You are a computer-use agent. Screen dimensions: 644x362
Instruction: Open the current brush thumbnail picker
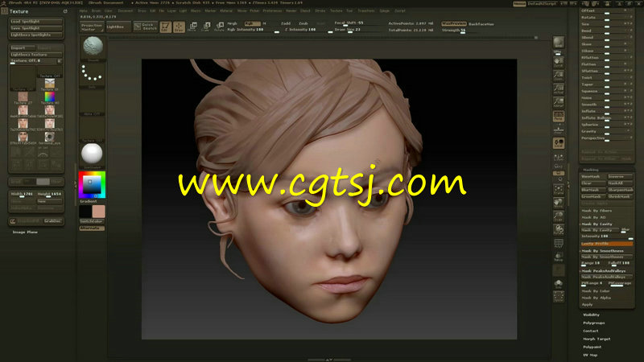click(93, 47)
